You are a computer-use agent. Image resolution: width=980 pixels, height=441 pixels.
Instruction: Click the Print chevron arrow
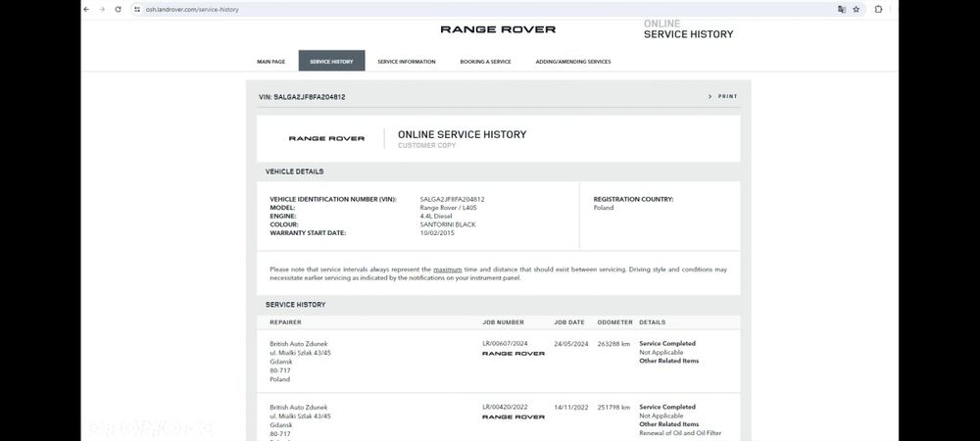point(710,97)
